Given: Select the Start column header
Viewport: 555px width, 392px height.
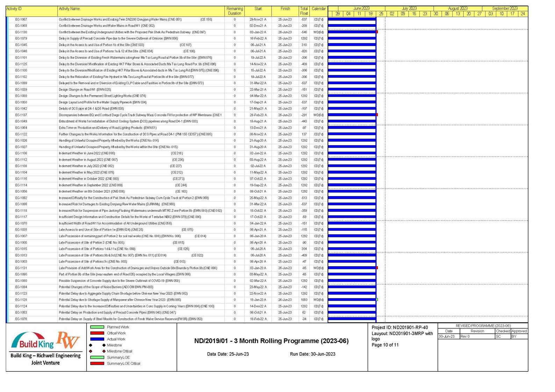Looking at the screenshot, I should 258,11.
